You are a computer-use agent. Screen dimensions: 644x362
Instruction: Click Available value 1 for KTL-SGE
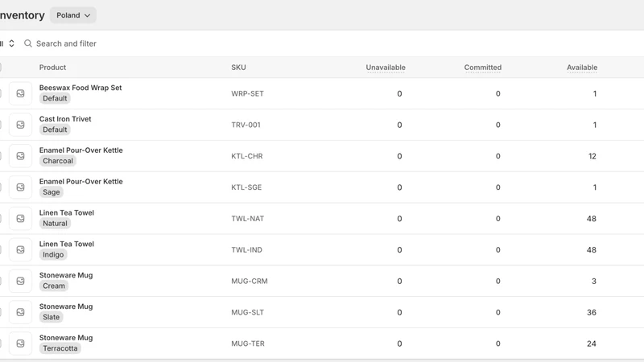595,187
